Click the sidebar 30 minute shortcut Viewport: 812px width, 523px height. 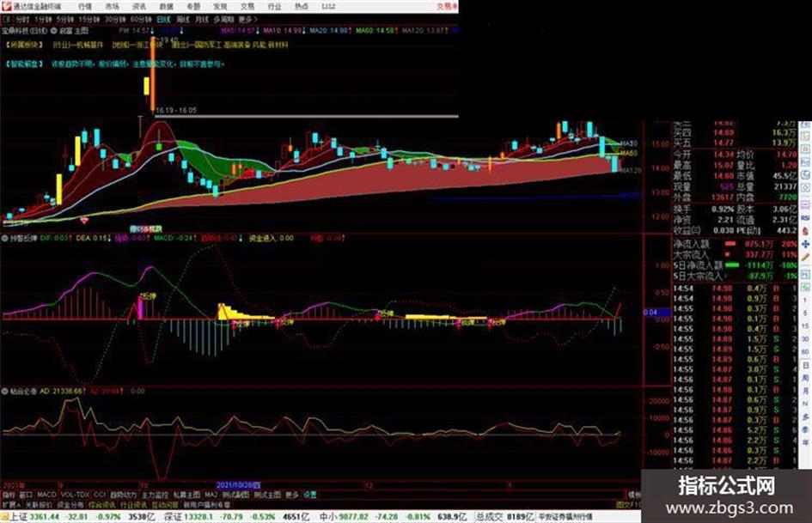pos(805,338)
